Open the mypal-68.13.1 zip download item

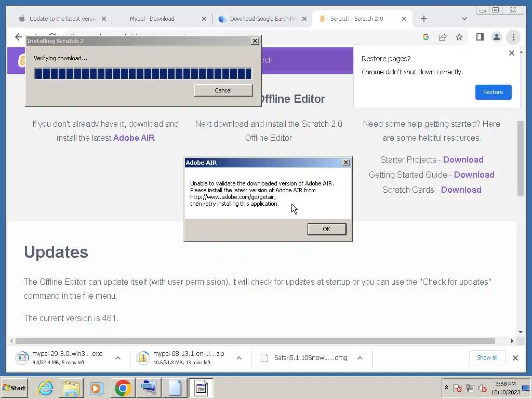coord(183,358)
